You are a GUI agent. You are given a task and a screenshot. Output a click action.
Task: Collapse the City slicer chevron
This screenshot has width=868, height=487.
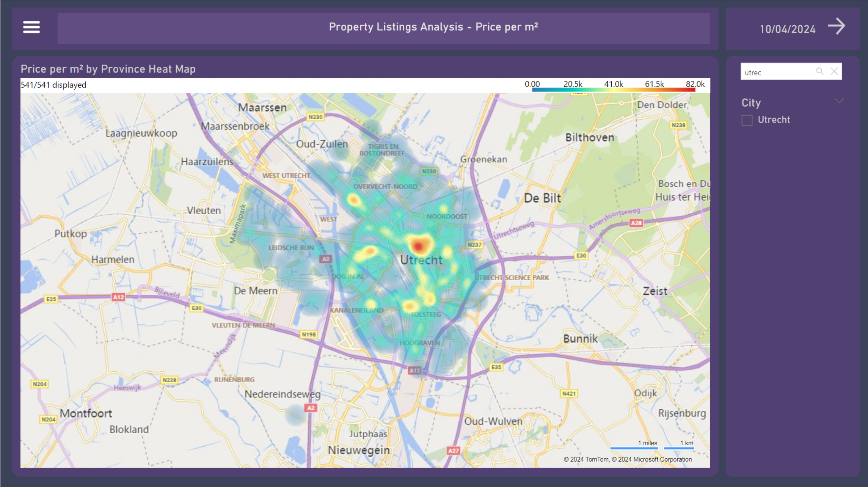[840, 101]
